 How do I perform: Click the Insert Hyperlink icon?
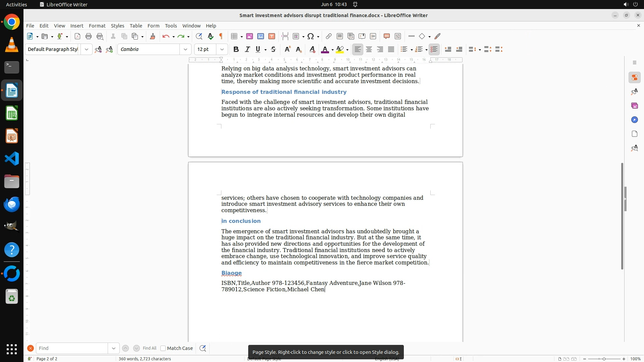(329, 37)
